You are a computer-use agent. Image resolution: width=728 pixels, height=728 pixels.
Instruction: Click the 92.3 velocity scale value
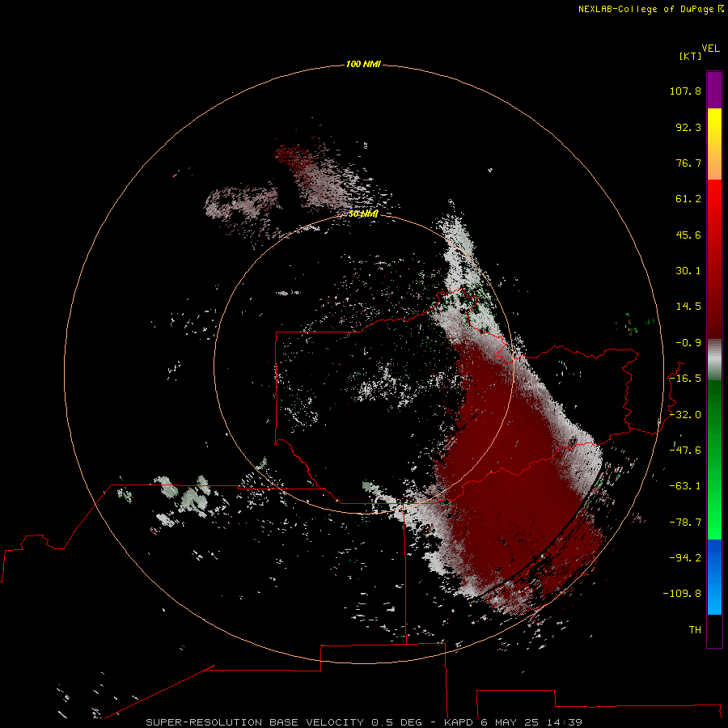click(688, 127)
